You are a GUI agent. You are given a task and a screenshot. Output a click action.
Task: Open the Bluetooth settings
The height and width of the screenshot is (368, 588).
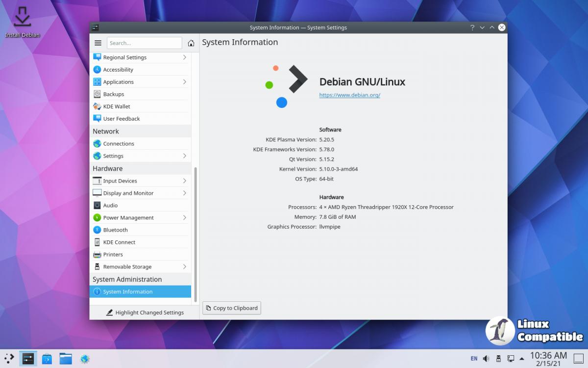tap(115, 230)
